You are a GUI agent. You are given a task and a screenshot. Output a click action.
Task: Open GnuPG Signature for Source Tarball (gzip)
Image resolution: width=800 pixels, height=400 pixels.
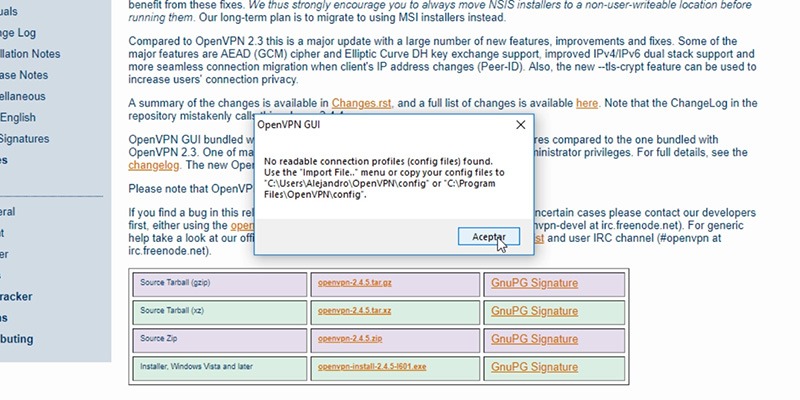[534, 283]
